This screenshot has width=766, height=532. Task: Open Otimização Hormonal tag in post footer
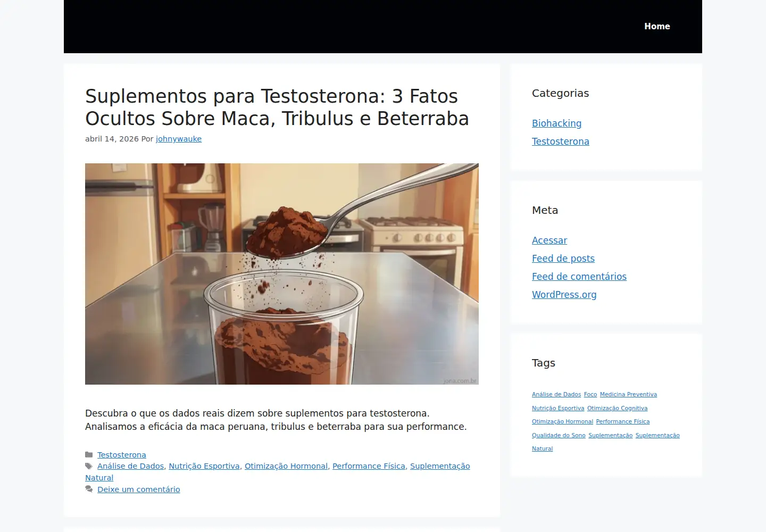click(286, 466)
